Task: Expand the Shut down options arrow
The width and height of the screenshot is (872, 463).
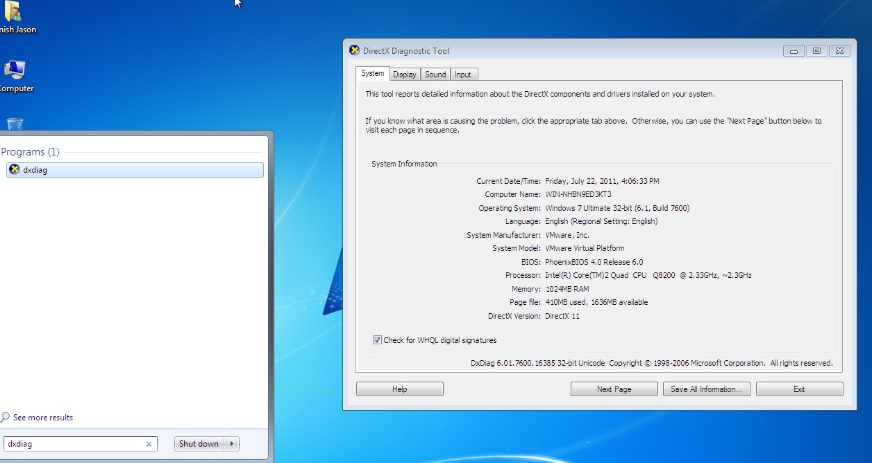Action: tap(232, 444)
